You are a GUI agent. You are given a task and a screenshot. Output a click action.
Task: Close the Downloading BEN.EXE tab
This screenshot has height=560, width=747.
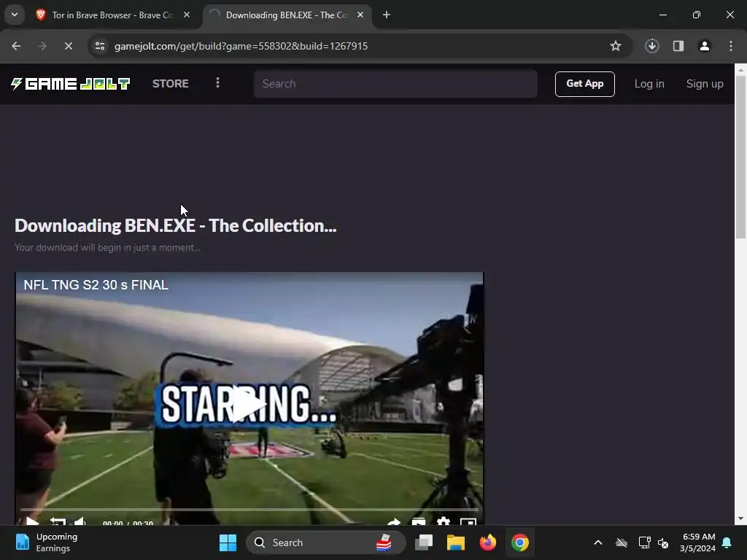[x=360, y=15]
